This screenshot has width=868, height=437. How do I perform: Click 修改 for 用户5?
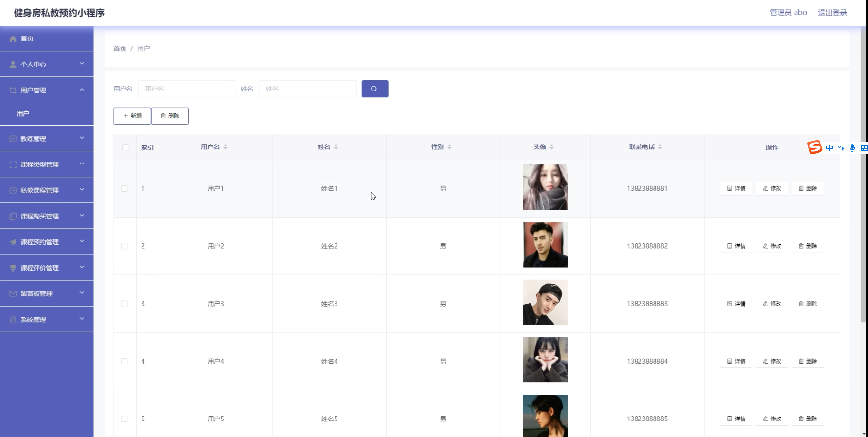[x=772, y=419]
